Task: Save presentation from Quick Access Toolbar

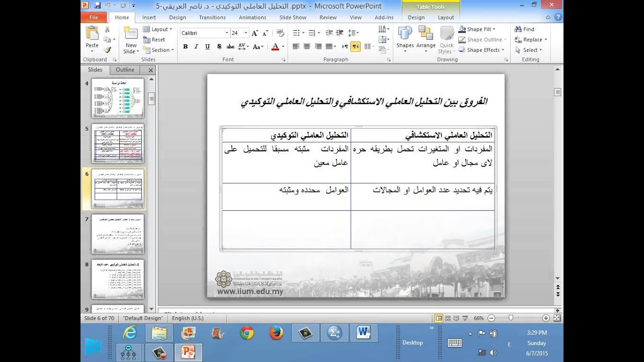Action: (x=98, y=6)
